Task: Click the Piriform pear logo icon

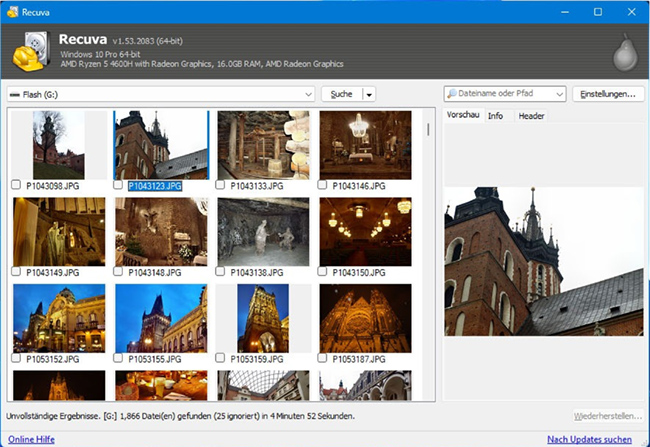Action: (625, 53)
